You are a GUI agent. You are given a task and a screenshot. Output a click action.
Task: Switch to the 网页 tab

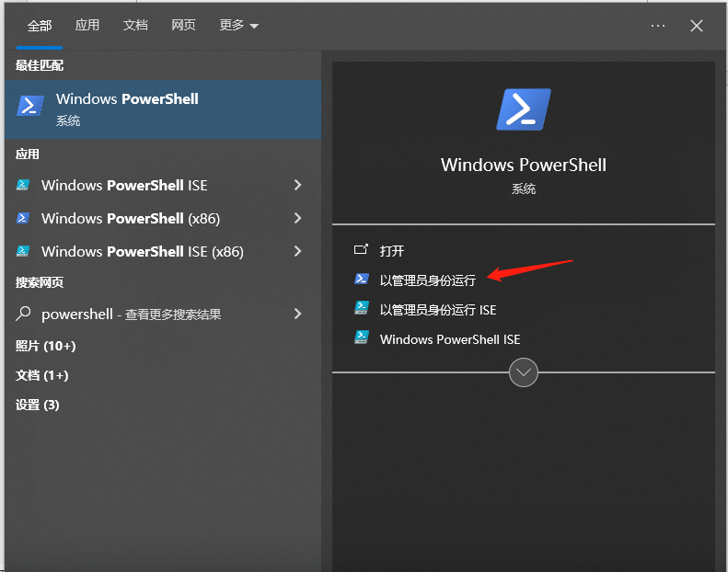183,25
